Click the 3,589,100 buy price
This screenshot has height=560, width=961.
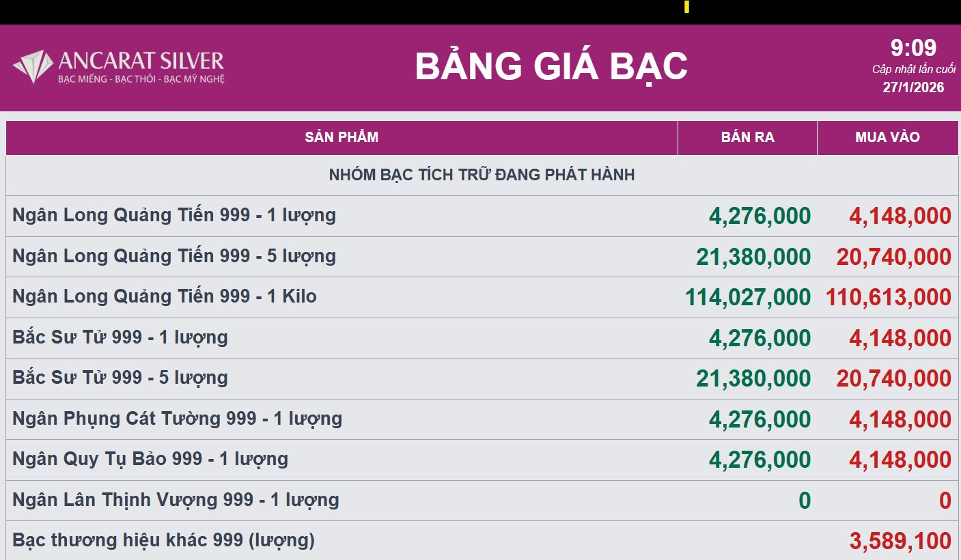[x=900, y=542]
